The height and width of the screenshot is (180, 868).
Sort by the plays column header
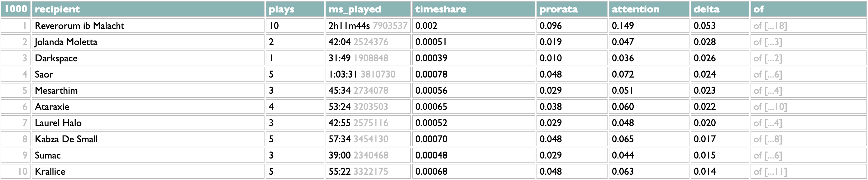click(x=295, y=9)
